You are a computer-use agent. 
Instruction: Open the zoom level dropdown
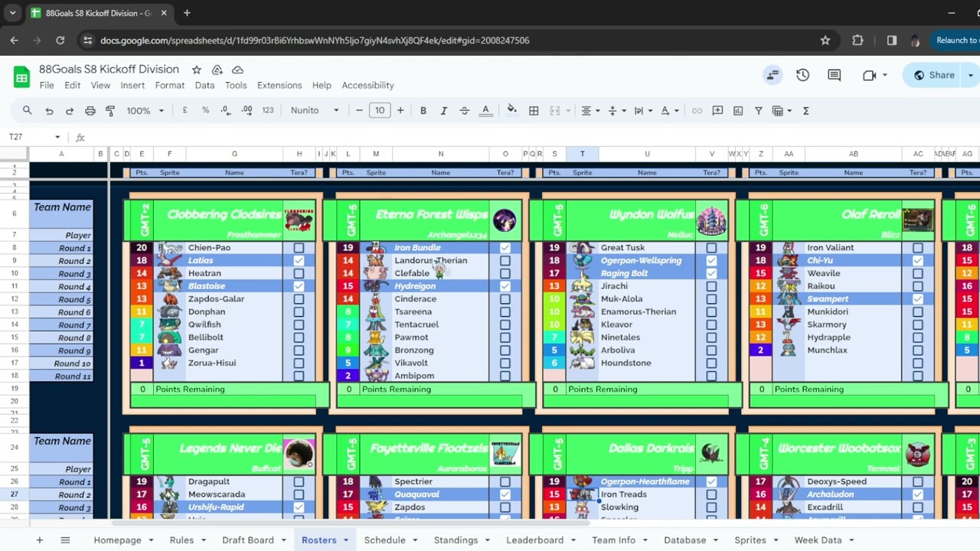(x=145, y=111)
